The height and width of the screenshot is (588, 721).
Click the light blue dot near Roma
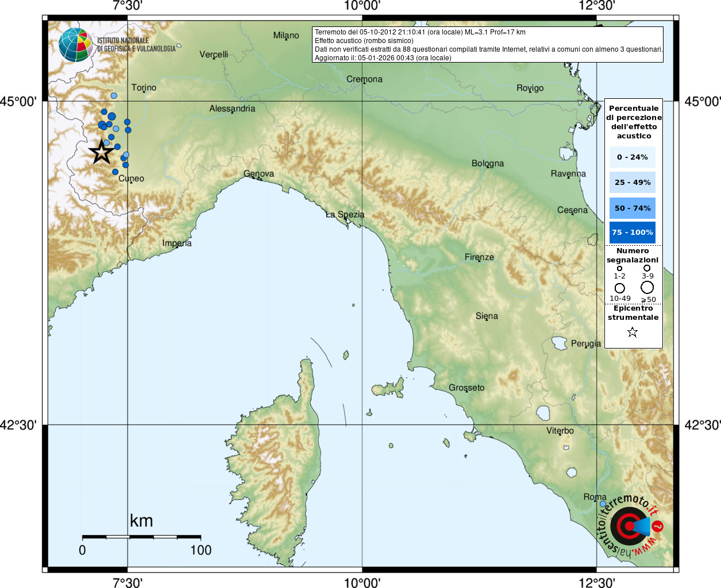point(603,504)
